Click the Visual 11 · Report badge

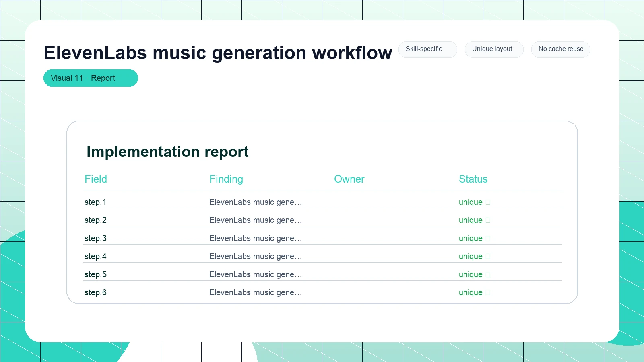pos(91,78)
